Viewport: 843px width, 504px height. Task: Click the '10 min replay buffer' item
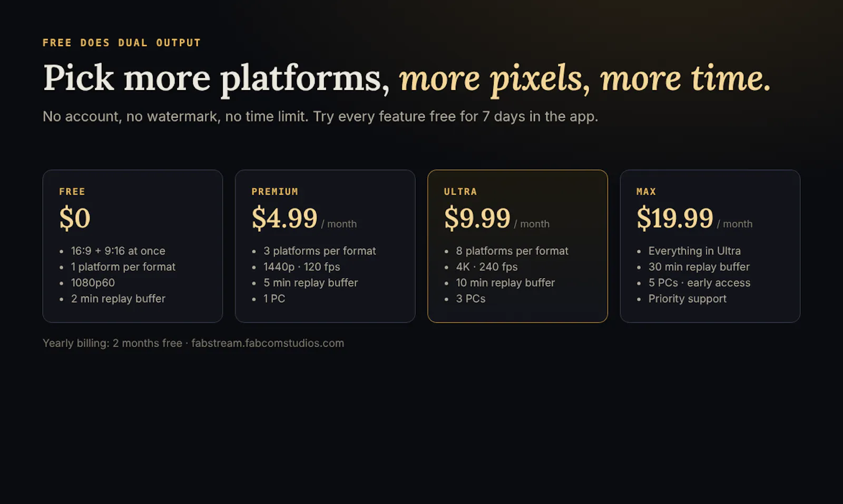click(505, 283)
